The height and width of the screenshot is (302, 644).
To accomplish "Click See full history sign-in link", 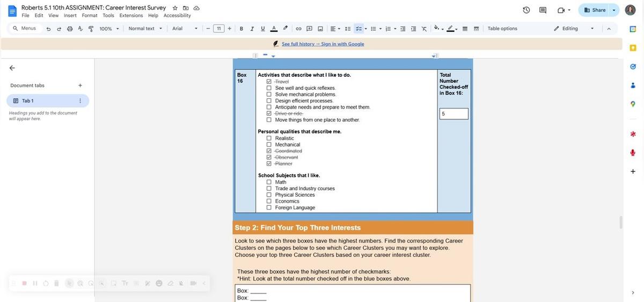I will 323,44.
